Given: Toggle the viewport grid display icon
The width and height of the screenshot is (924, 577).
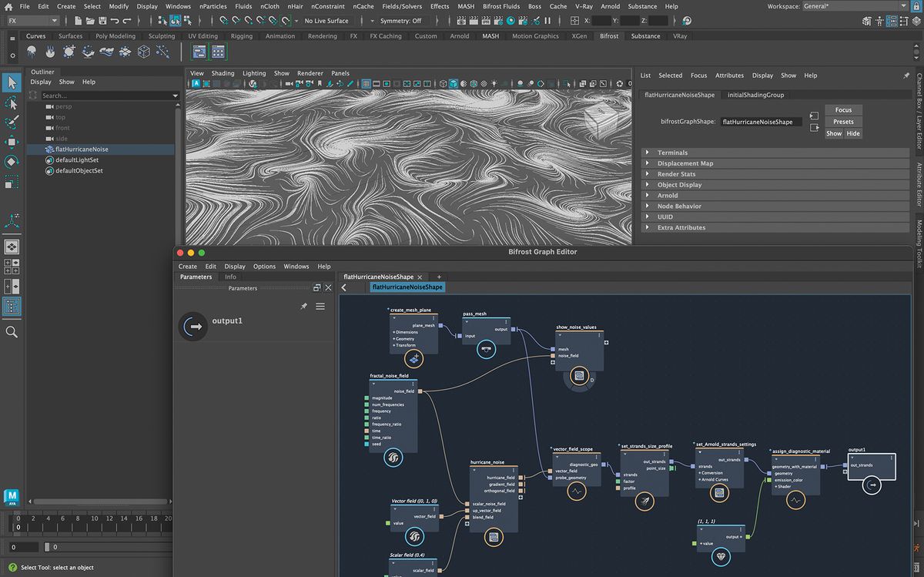Looking at the screenshot, I should pos(365,83).
